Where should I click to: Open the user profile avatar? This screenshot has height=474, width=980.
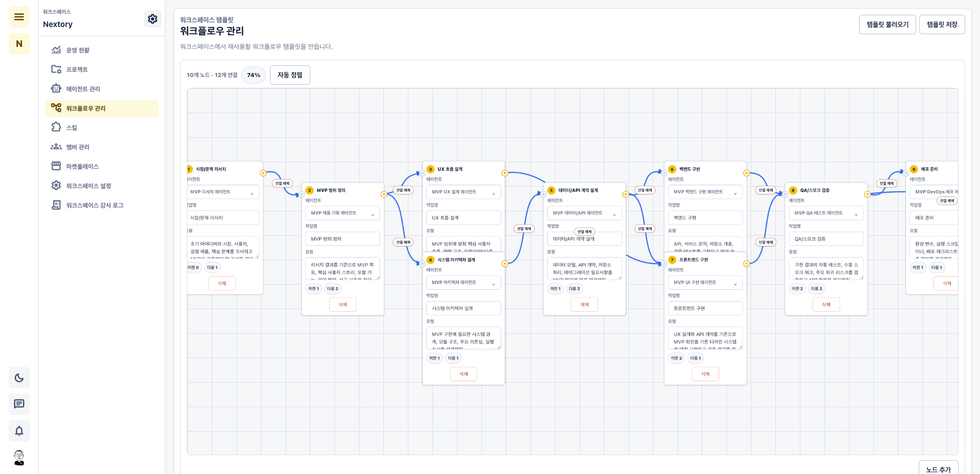[x=19, y=458]
